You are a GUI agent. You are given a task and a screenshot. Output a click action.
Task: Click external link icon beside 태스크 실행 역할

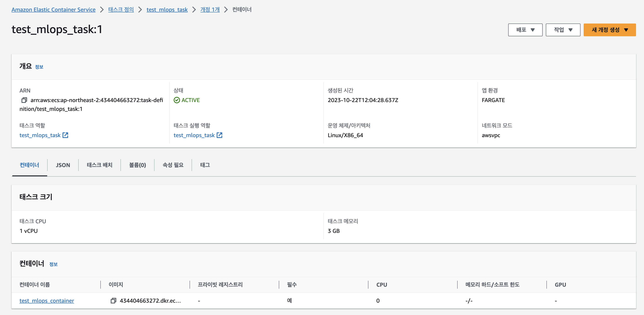coord(219,135)
